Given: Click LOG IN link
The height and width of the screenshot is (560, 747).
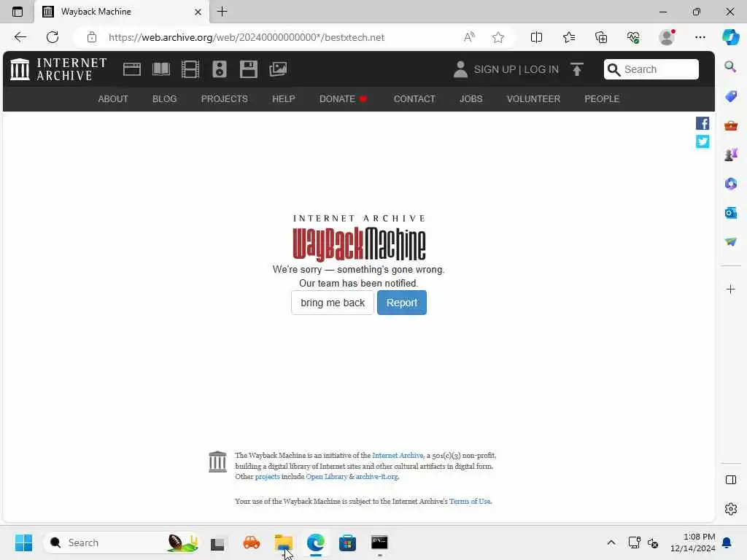Looking at the screenshot, I should point(541,69).
